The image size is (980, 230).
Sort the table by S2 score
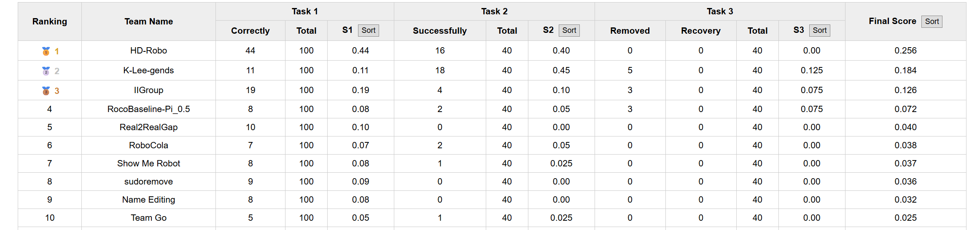point(569,30)
